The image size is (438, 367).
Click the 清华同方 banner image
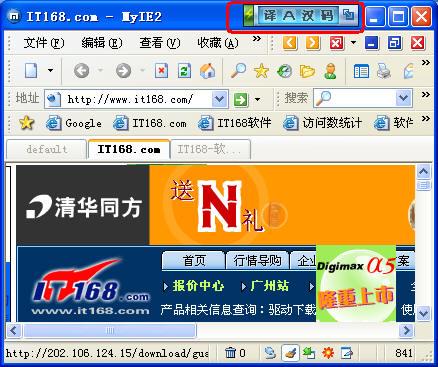tap(83, 205)
